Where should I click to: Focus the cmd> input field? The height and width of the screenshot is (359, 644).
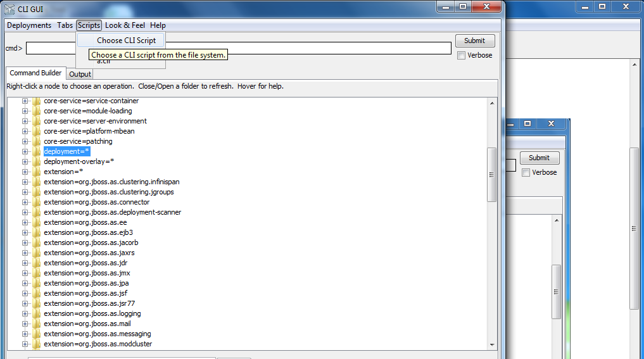point(239,48)
